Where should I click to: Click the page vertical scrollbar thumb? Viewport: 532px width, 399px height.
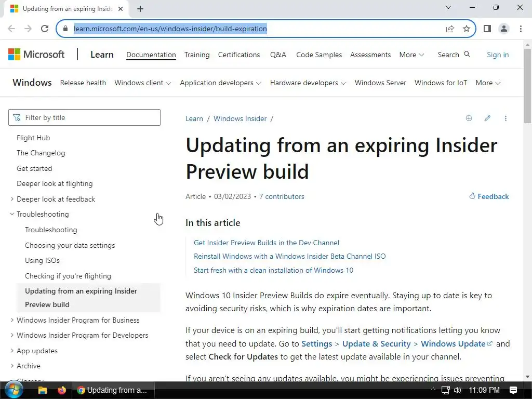point(527,86)
